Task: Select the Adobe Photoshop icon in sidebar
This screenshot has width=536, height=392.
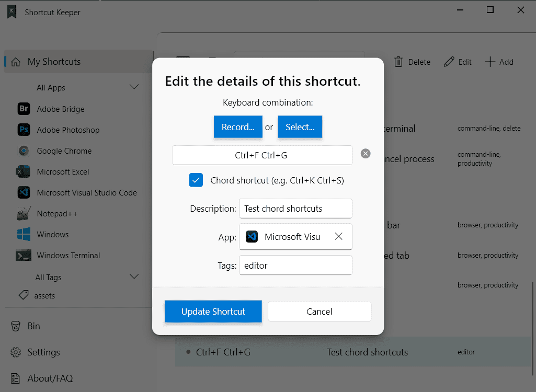Action: click(x=24, y=130)
